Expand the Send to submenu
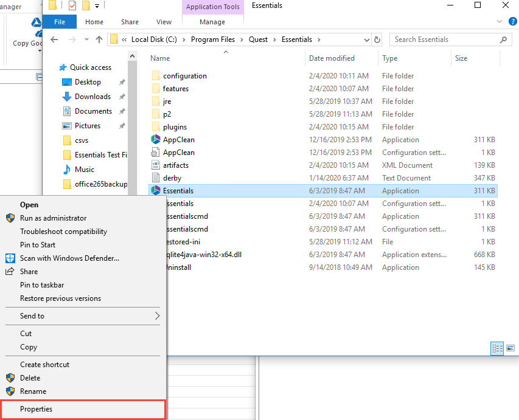Screen dimensions: 519x420 tap(157, 315)
